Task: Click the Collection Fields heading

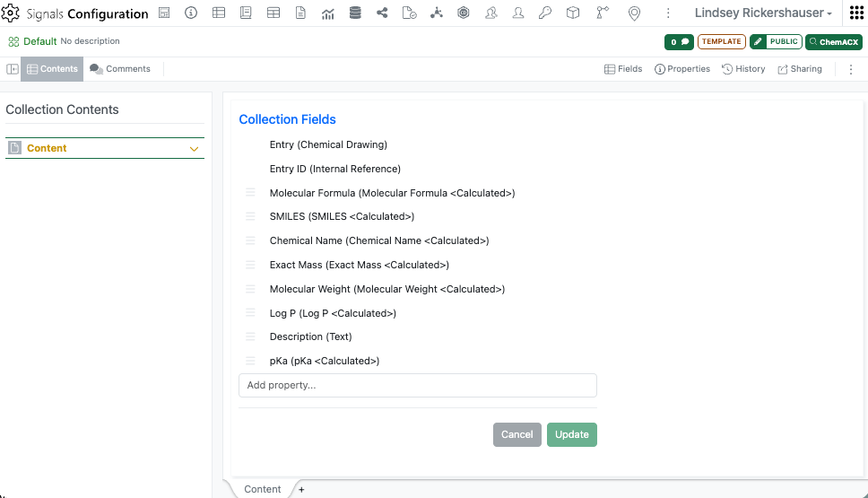Action: (287, 119)
